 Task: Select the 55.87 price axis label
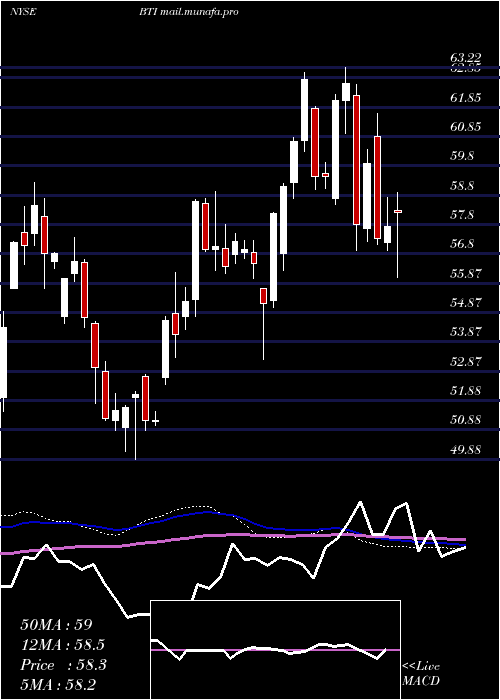point(466,274)
